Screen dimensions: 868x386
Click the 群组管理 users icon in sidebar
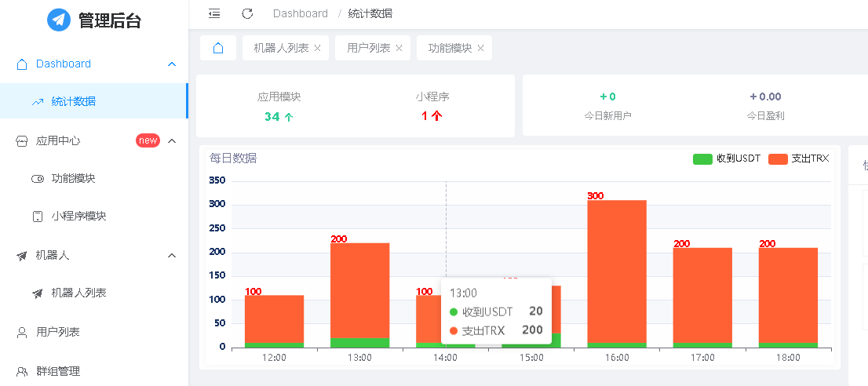coord(22,371)
